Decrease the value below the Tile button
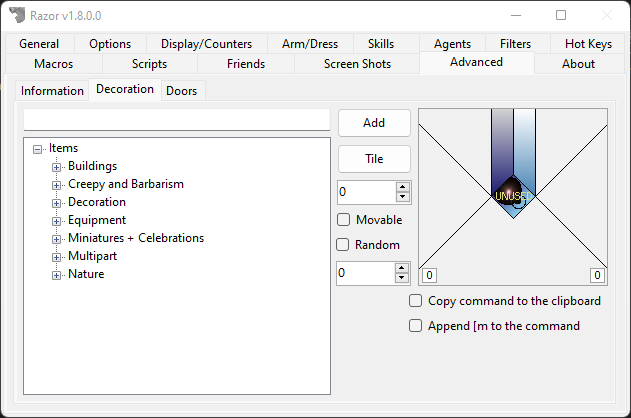The image size is (631, 418). point(402,197)
